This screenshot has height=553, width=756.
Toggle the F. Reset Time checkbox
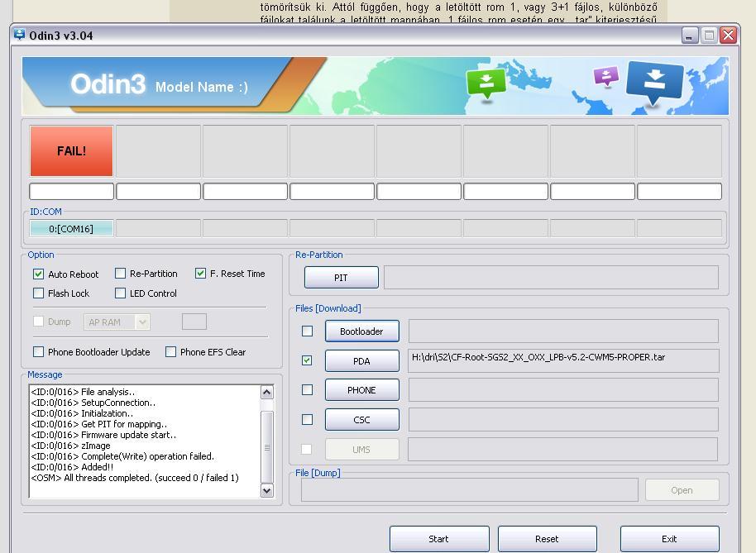(x=200, y=274)
